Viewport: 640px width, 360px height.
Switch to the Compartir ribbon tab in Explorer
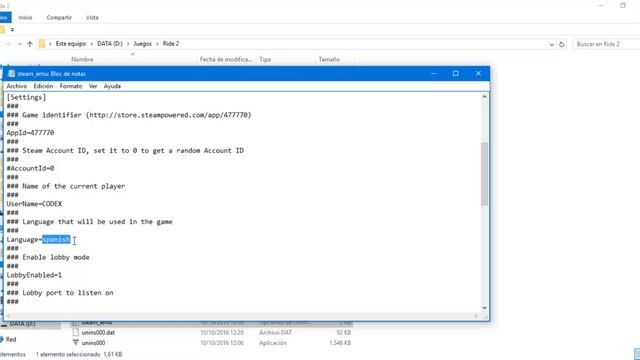(59, 18)
